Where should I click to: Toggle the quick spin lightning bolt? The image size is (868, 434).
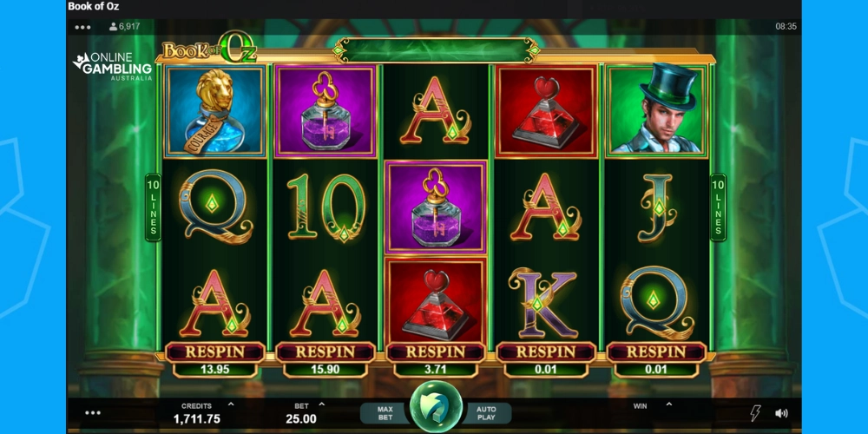coord(755,413)
